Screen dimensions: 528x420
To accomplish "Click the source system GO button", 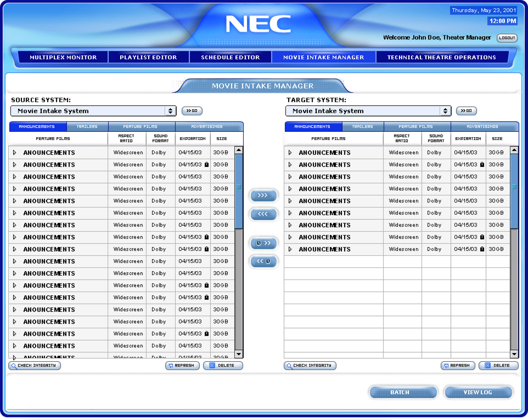I will [x=192, y=111].
